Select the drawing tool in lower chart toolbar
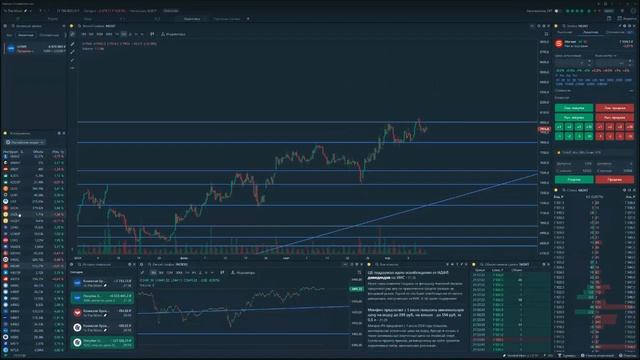 click(x=142, y=273)
